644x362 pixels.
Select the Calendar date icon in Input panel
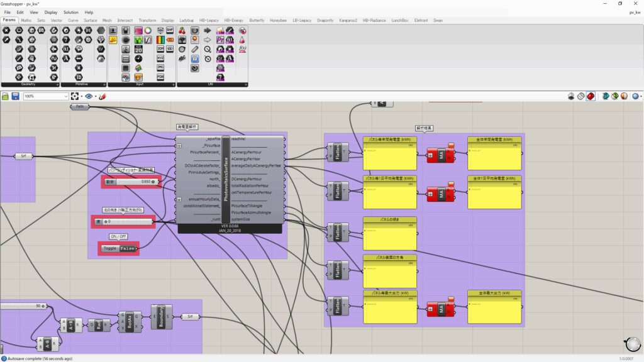[137, 49]
